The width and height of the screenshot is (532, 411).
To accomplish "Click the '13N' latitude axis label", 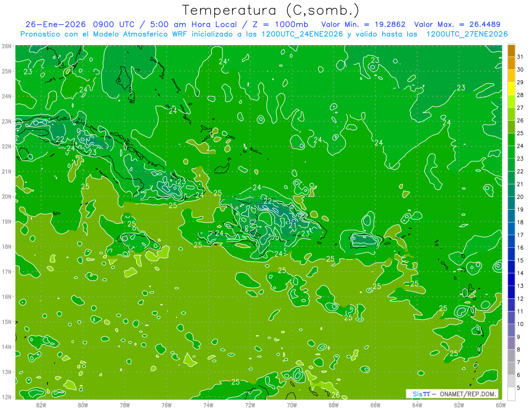I will click(x=7, y=372).
